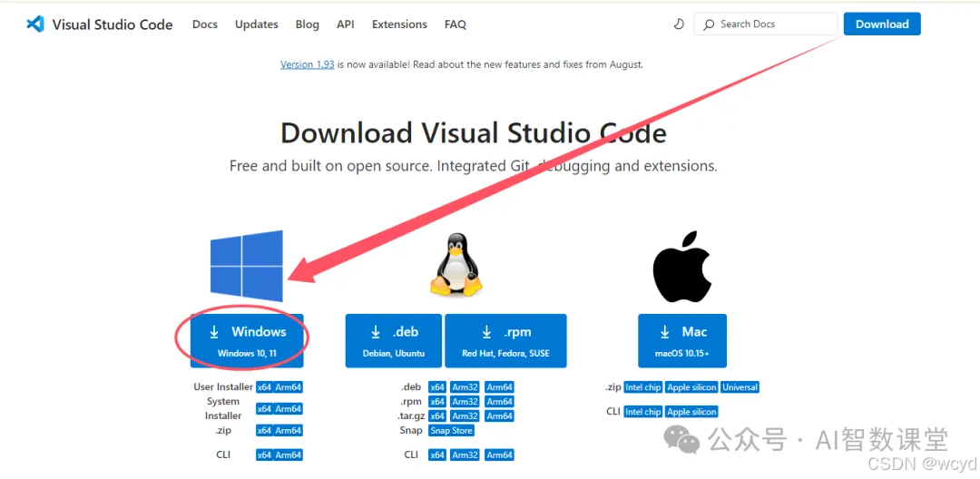Select Linux .rpm x64 download
Viewport: 980px width, 479px height.
click(436, 402)
